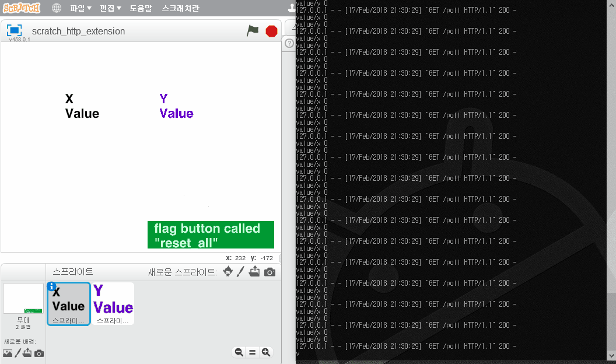Click the X Value sprite on stage
Image resolution: width=616 pixels, height=364 pixels.
click(82, 106)
